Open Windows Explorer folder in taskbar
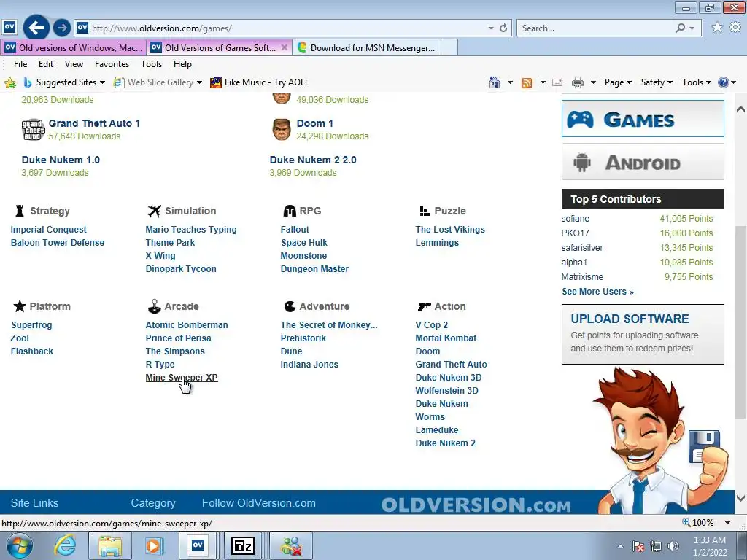747x560 pixels. point(110,546)
